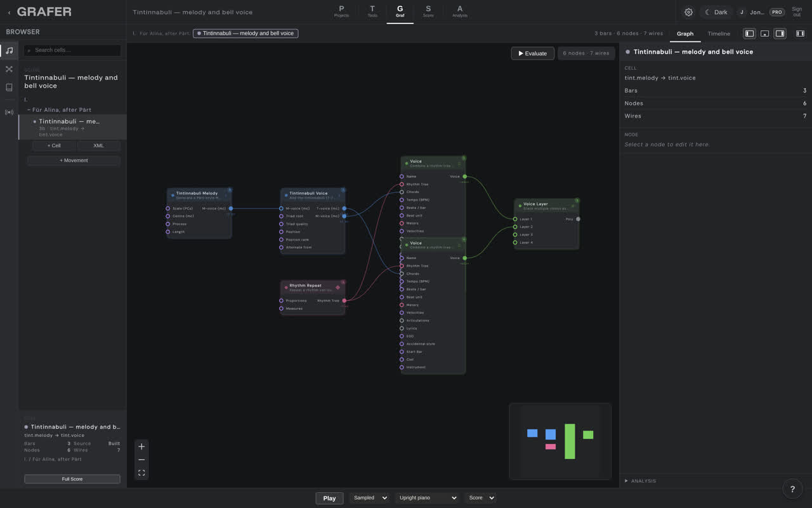Toggle the left sidebar panel visibility
Image resolution: width=812 pixels, height=508 pixels.
(x=749, y=34)
